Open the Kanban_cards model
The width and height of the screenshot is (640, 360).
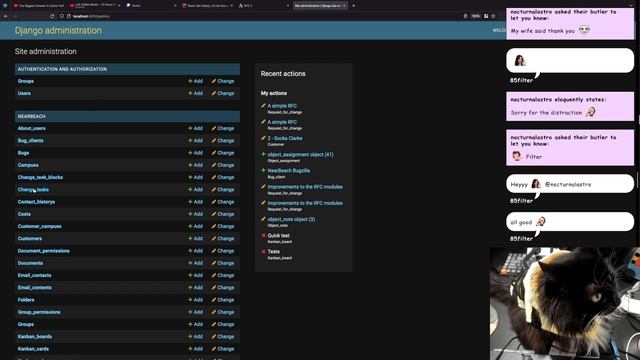click(33, 349)
